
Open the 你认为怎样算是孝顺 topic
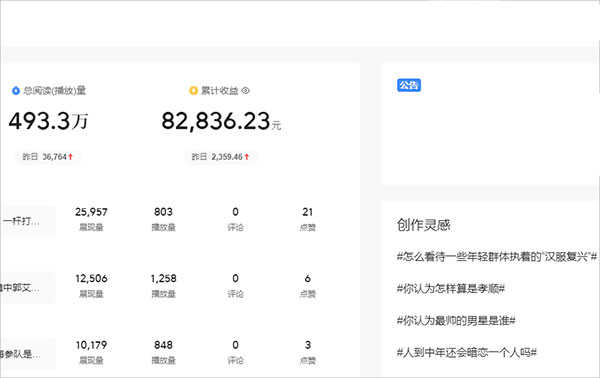[x=451, y=288]
